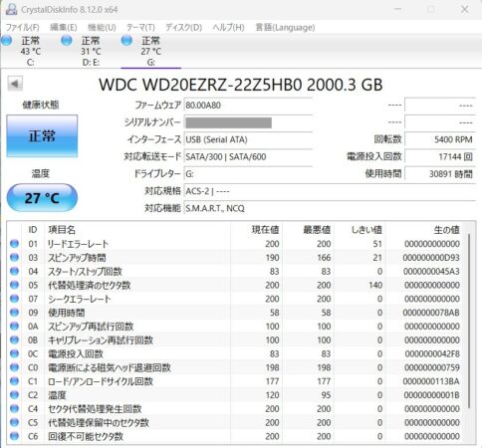Click the ID column header

(x=33, y=230)
